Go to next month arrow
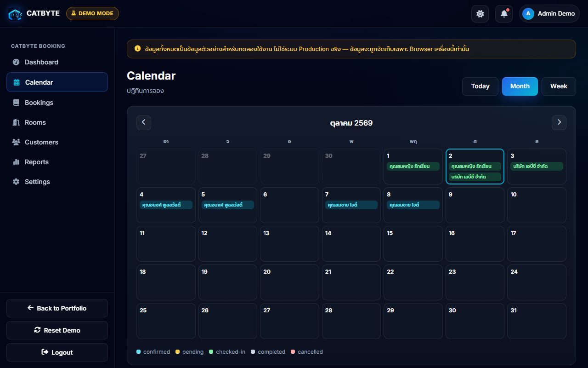 [559, 122]
